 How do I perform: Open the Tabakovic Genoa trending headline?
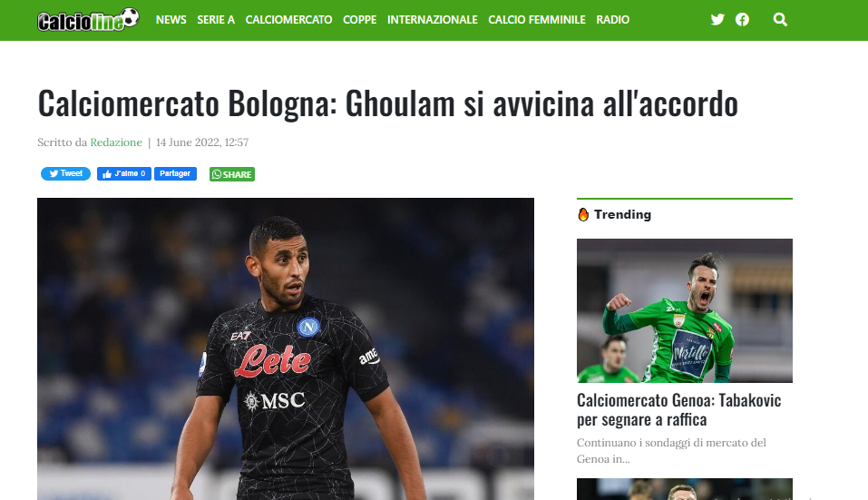coord(679,410)
